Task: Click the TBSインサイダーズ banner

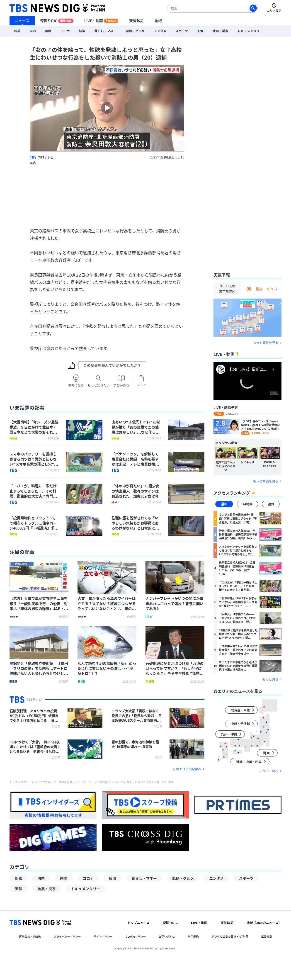Action: click(x=53, y=805)
